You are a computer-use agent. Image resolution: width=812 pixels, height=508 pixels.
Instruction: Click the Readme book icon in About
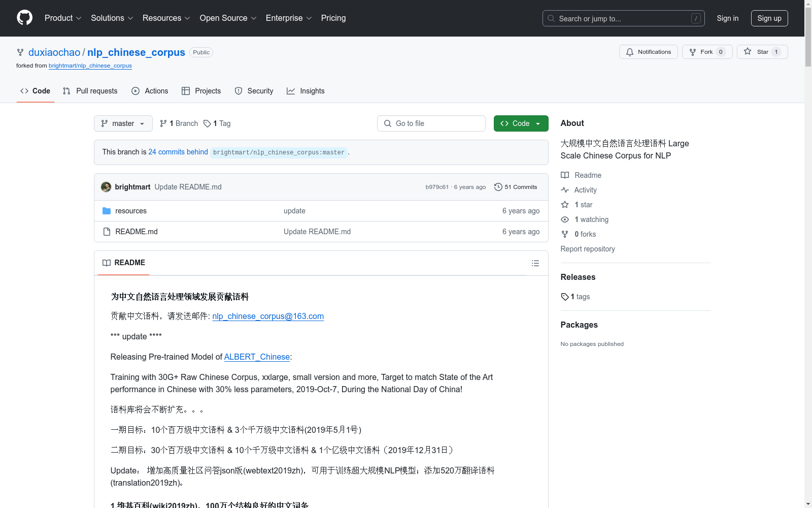565,175
